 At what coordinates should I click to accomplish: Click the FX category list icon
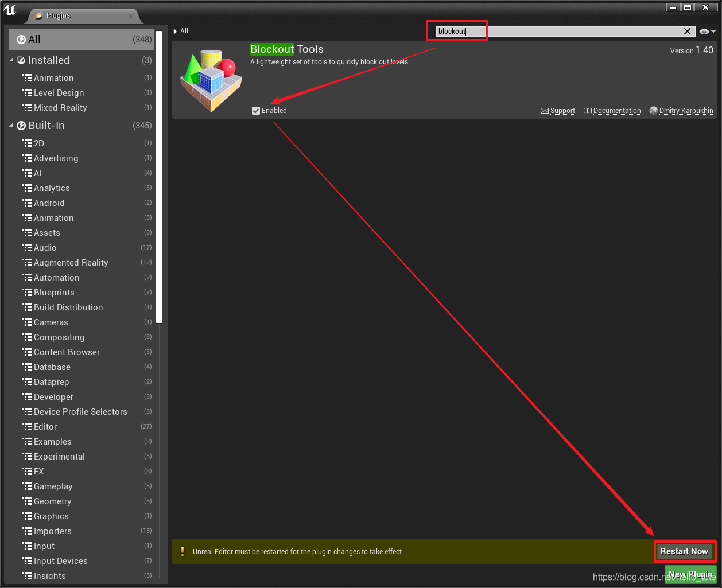[27, 472]
